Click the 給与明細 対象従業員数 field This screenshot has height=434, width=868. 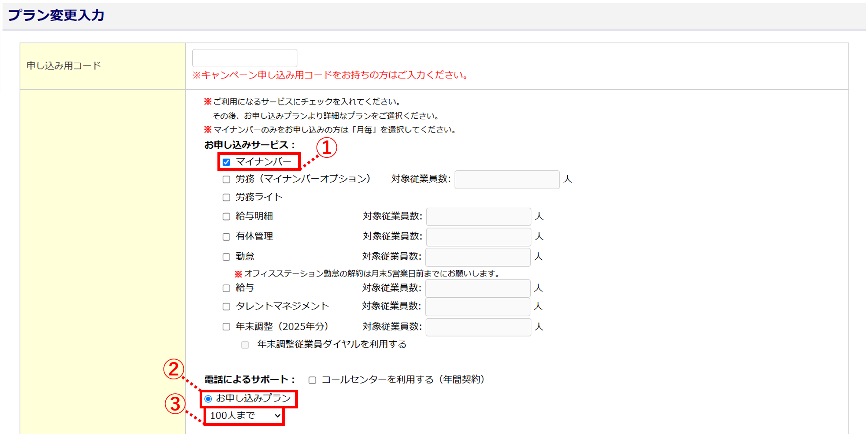coord(479,216)
